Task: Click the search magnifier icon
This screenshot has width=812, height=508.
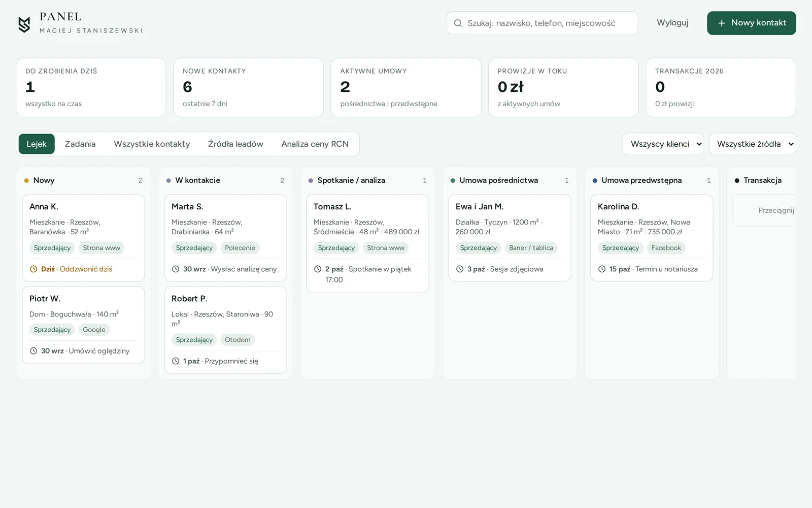Action: tap(458, 23)
